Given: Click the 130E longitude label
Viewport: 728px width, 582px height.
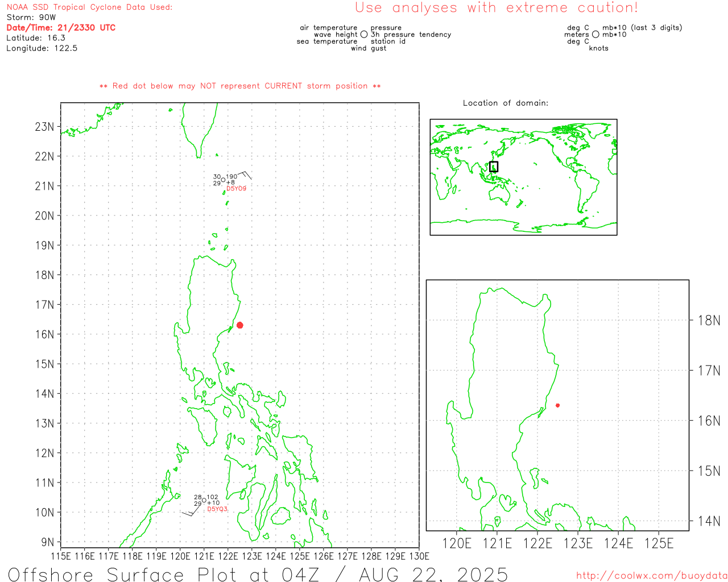Looking at the screenshot, I should [419, 556].
